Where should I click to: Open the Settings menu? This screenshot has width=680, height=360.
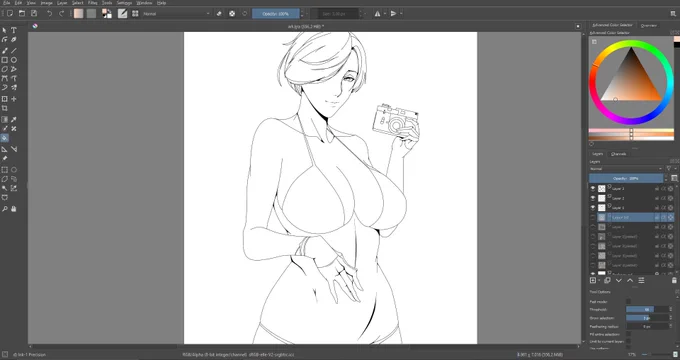(124, 3)
